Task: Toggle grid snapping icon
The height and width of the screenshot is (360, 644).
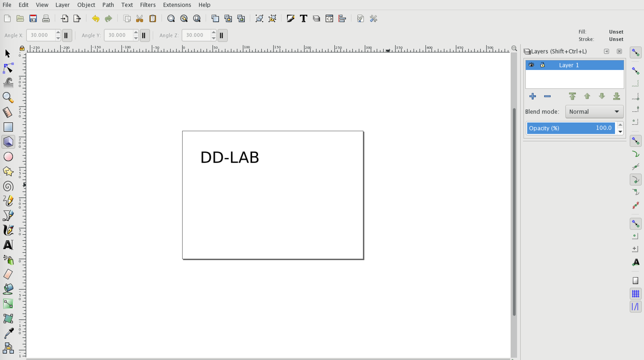Action: 635,294
